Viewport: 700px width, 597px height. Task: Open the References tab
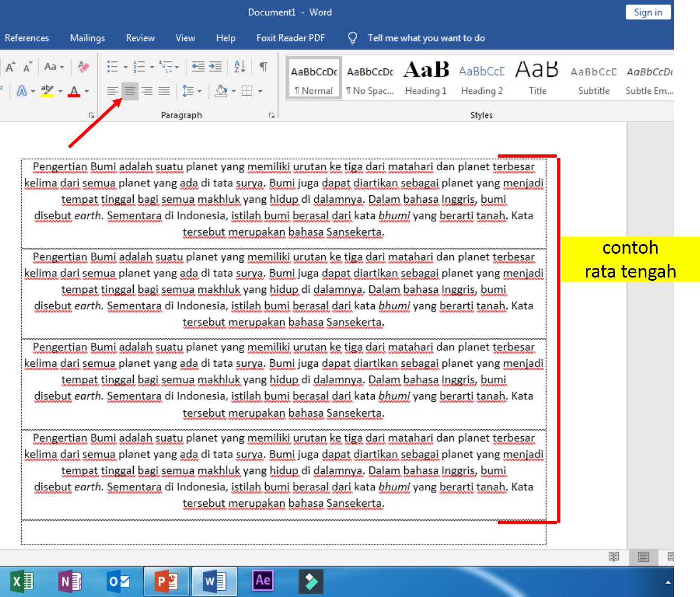(x=27, y=38)
